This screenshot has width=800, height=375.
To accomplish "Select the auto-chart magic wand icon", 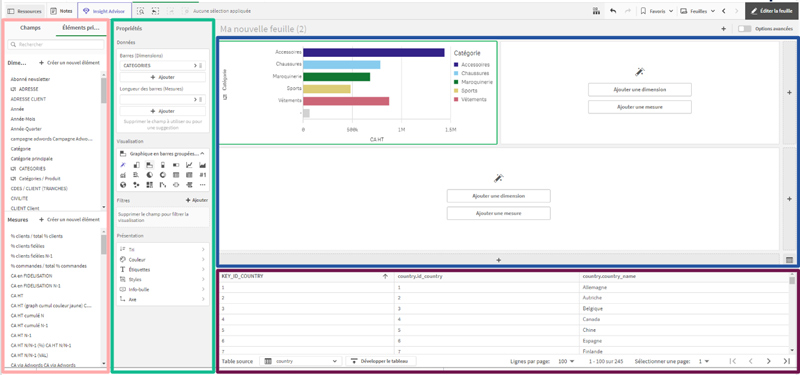I will 123,165.
